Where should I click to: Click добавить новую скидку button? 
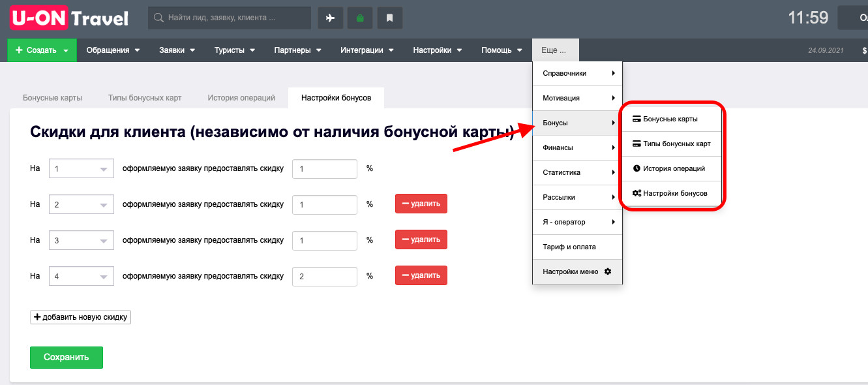81,317
